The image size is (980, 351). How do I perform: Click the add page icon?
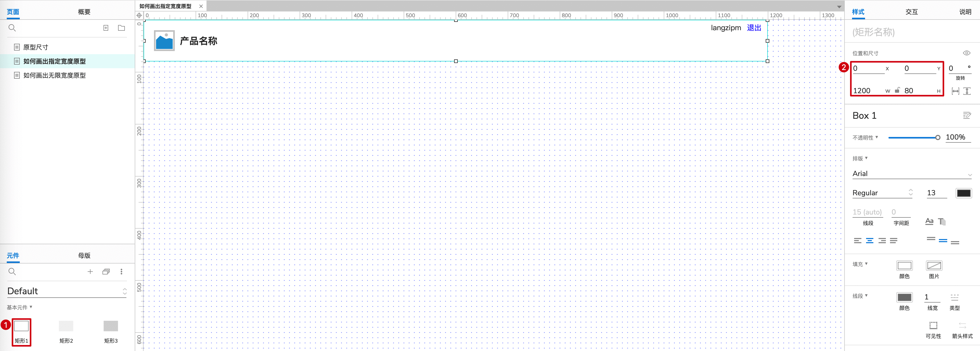coord(106,28)
